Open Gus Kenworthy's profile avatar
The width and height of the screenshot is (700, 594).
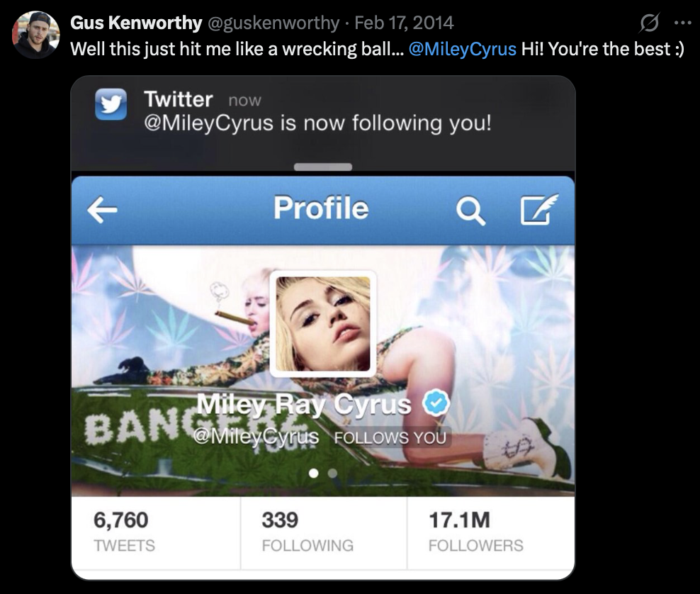tap(35, 35)
